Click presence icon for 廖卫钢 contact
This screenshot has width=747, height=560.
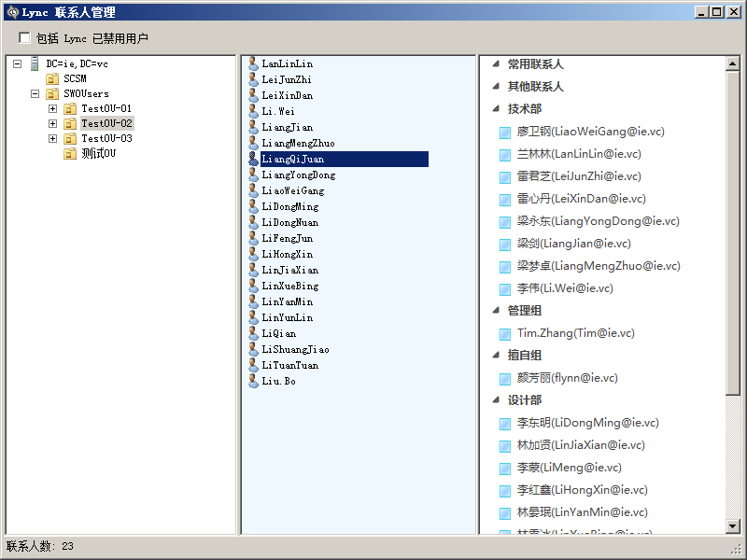click(505, 132)
